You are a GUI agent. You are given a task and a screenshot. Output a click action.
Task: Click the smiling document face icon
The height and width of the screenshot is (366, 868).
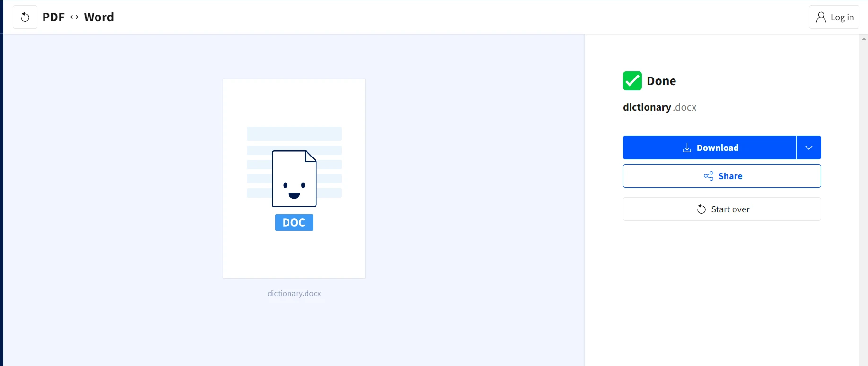pos(294,179)
